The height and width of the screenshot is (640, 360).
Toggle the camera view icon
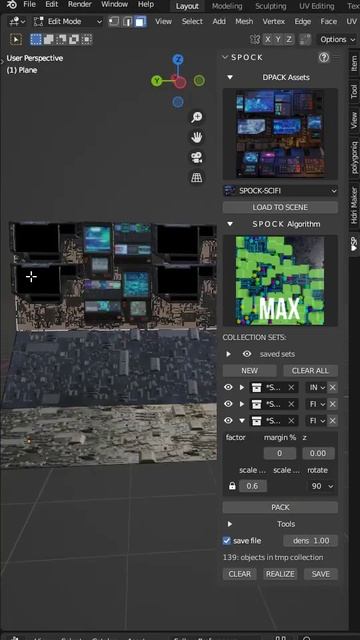coord(197,157)
